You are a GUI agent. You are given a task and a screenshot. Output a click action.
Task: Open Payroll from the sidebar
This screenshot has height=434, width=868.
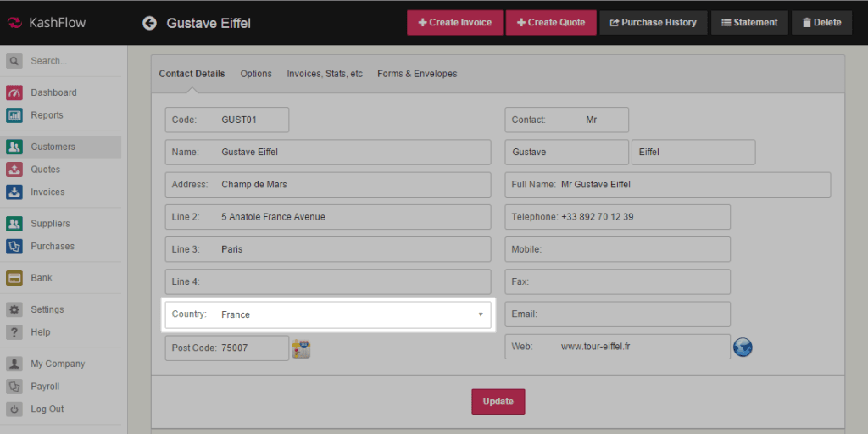pyautogui.click(x=45, y=387)
